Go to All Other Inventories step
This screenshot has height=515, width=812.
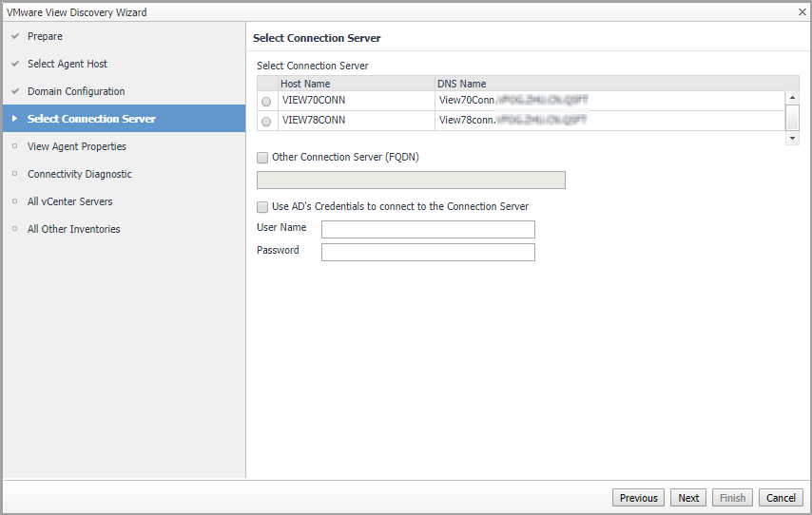73,229
